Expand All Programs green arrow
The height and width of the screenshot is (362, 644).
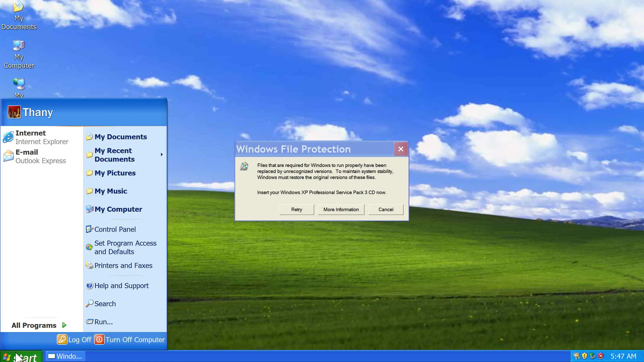(x=64, y=325)
